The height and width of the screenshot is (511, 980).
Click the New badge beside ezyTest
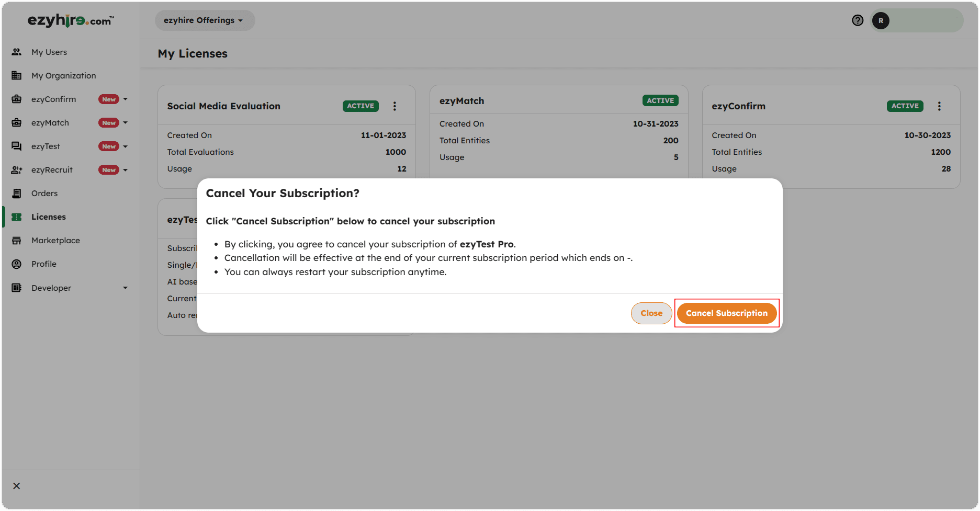[x=109, y=146]
